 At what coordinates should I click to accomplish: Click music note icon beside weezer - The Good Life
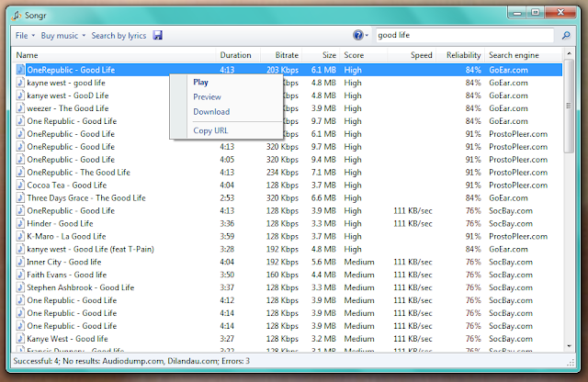[20, 108]
